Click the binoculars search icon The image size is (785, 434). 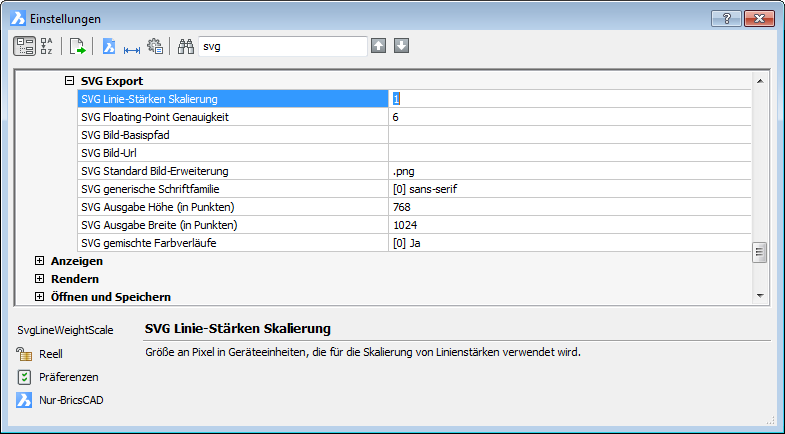(185, 46)
